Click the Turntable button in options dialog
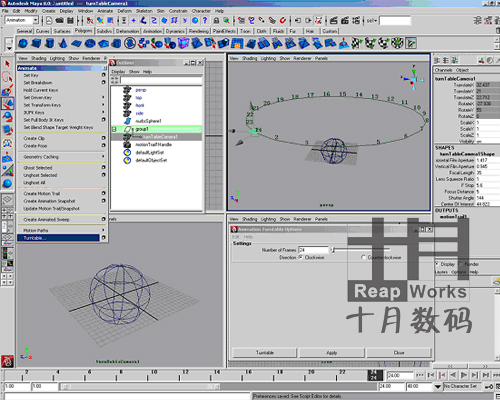 point(265,353)
